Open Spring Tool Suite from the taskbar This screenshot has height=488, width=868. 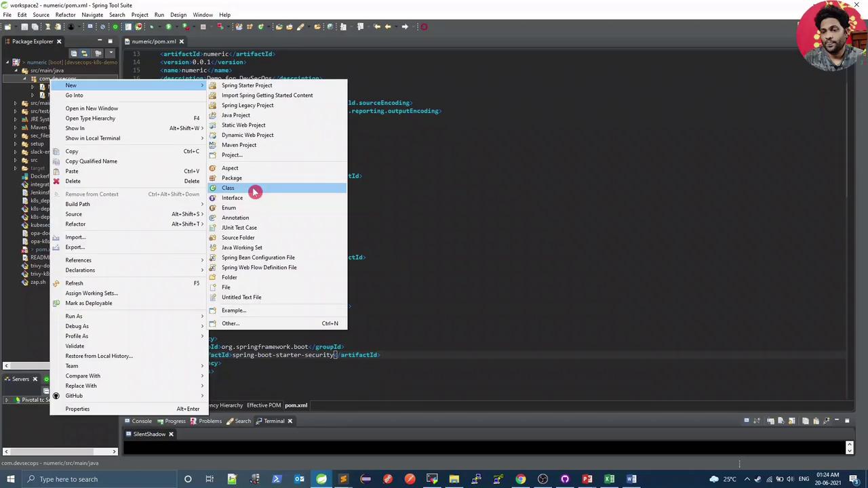pyautogui.click(x=321, y=479)
